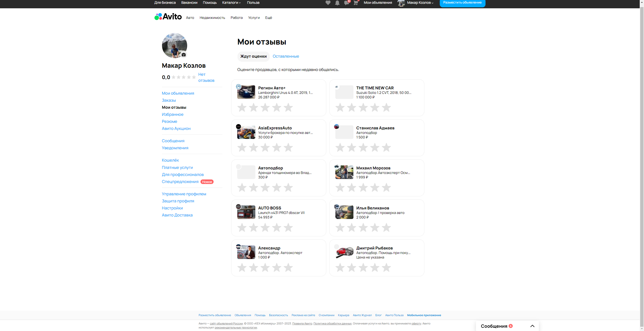Open messages chat bubble icon in header
The height and width of the screenshot is (331, 644).
(346, 3)
